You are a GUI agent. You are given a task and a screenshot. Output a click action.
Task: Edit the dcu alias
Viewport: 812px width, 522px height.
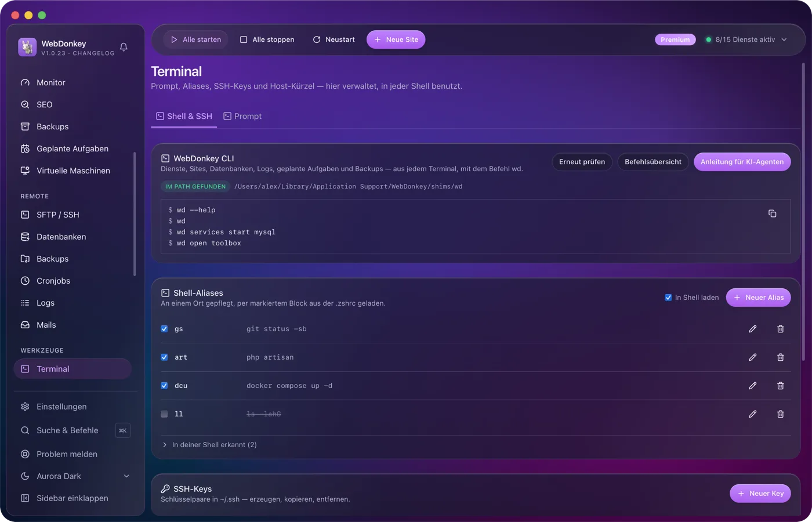click(752, 386)
